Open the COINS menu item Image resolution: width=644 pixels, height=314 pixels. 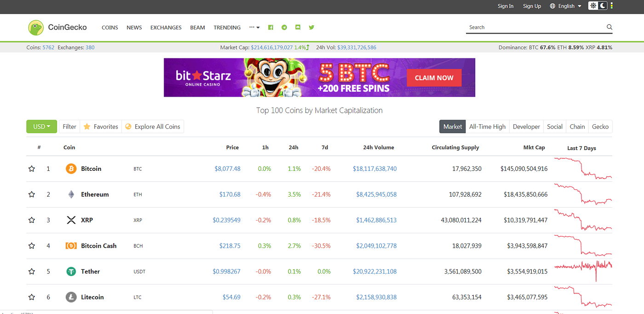click(x=110, y=28)
